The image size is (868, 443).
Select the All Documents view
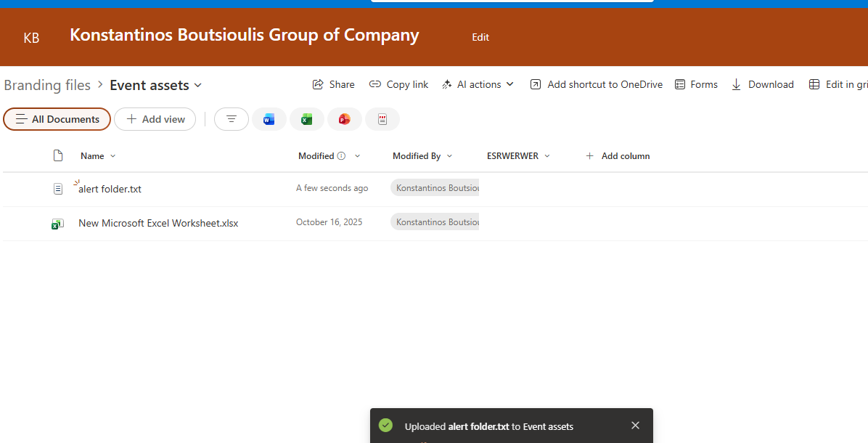57,119
